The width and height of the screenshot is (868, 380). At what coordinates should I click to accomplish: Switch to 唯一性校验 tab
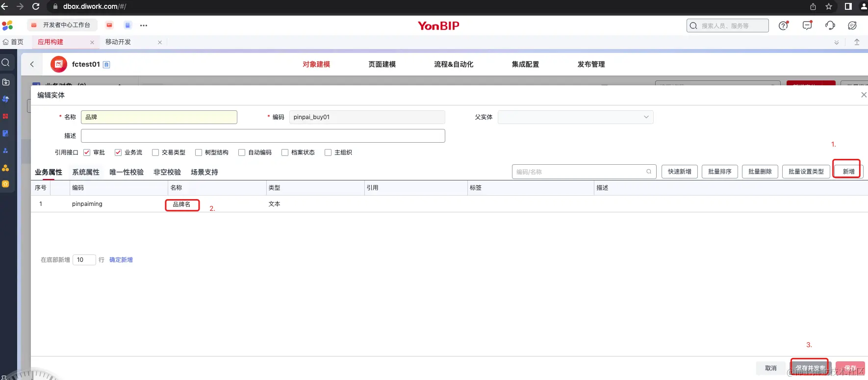(127, 172)
